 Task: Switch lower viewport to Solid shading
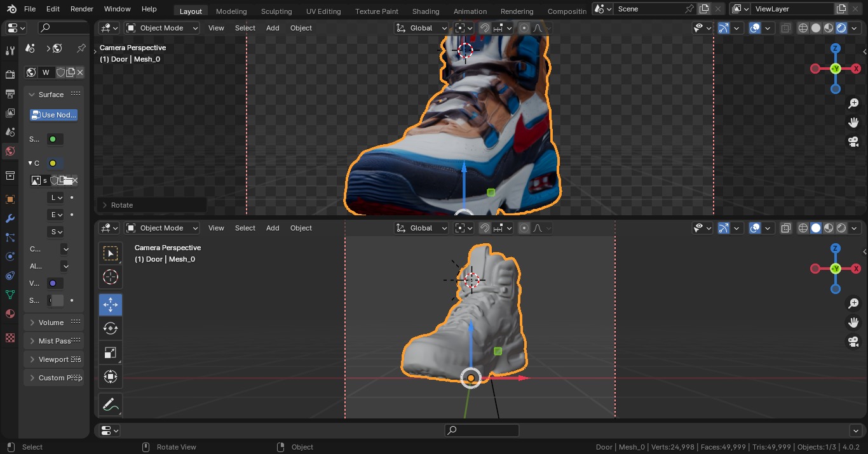point(816,228)
